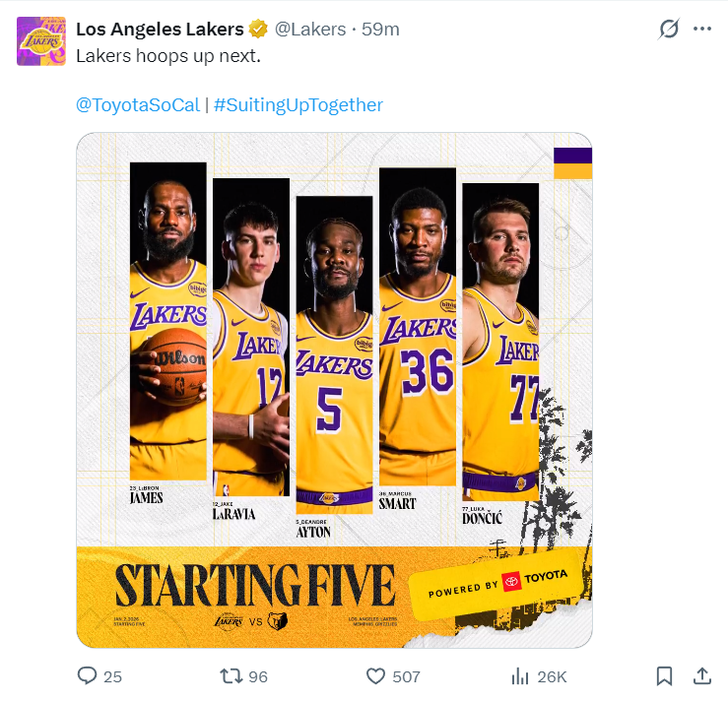
Task: Open the @ToyotaSoCal mention
Action: pos(137,104)
